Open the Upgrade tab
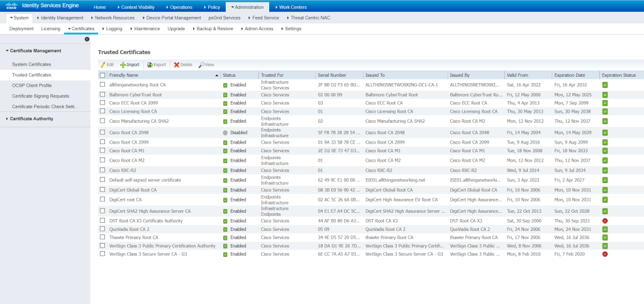This screenshot has width=644, height=304. click(x=176, y=29)
